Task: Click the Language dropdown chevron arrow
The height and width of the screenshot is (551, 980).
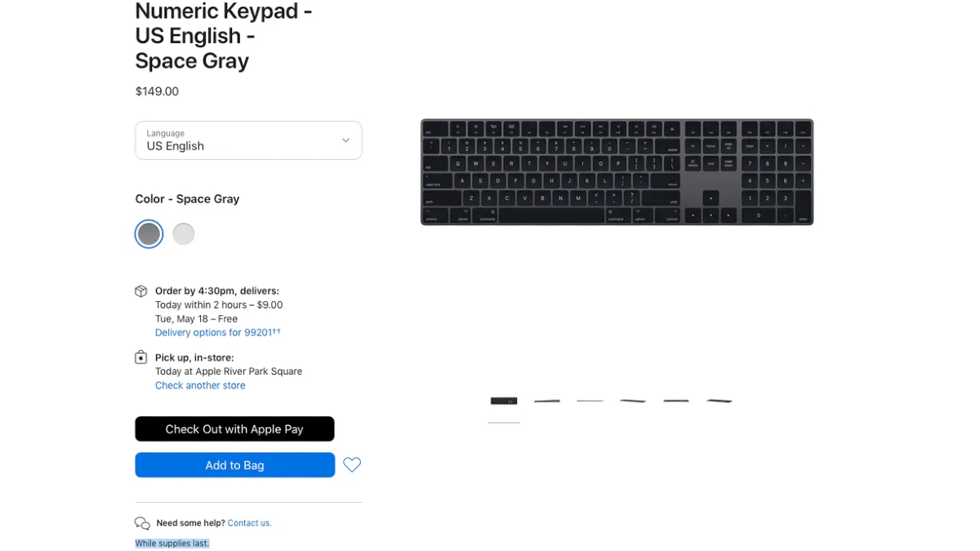Action: pos(345,140)
